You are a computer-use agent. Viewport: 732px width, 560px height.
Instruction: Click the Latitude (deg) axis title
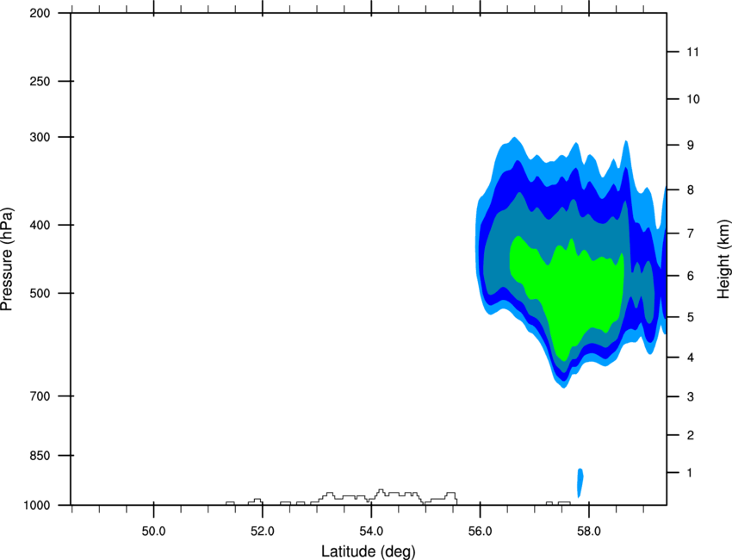tap(369, 551)
